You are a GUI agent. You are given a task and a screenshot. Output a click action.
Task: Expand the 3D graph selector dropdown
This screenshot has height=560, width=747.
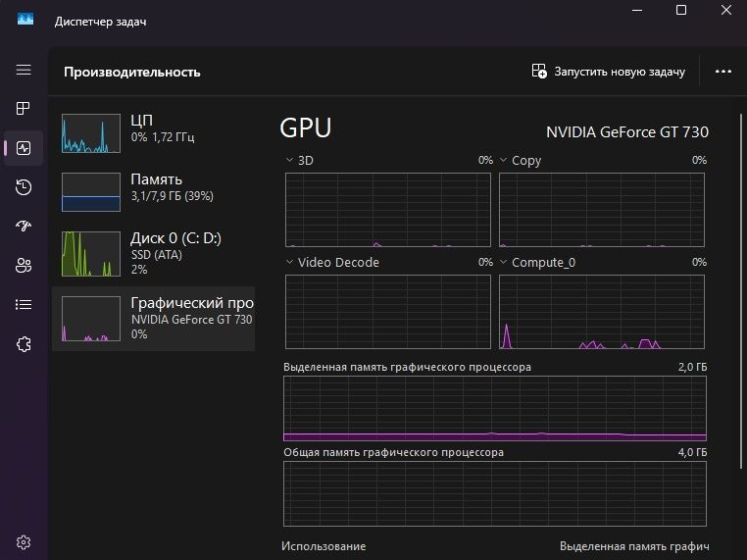[x=290, y=160]
